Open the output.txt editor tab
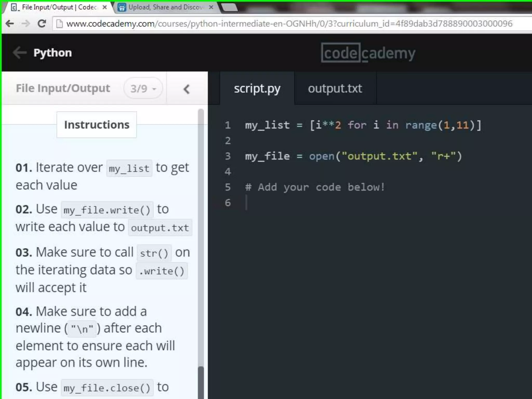Screen dimensions: 532x399 [335, 88]
